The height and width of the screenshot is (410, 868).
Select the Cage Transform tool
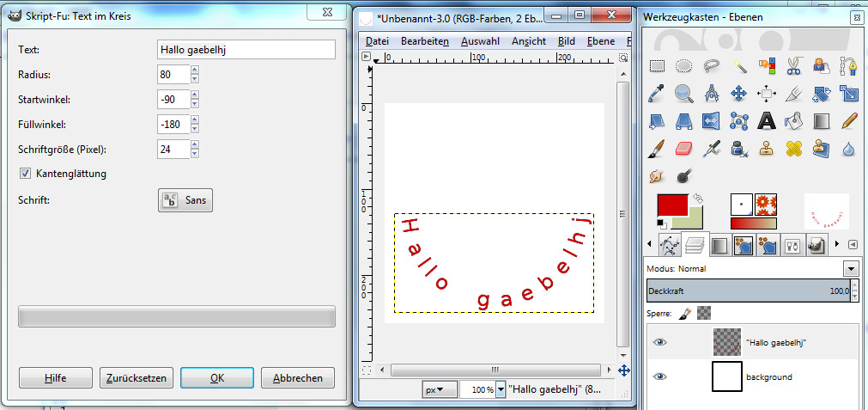pos(739,121)
